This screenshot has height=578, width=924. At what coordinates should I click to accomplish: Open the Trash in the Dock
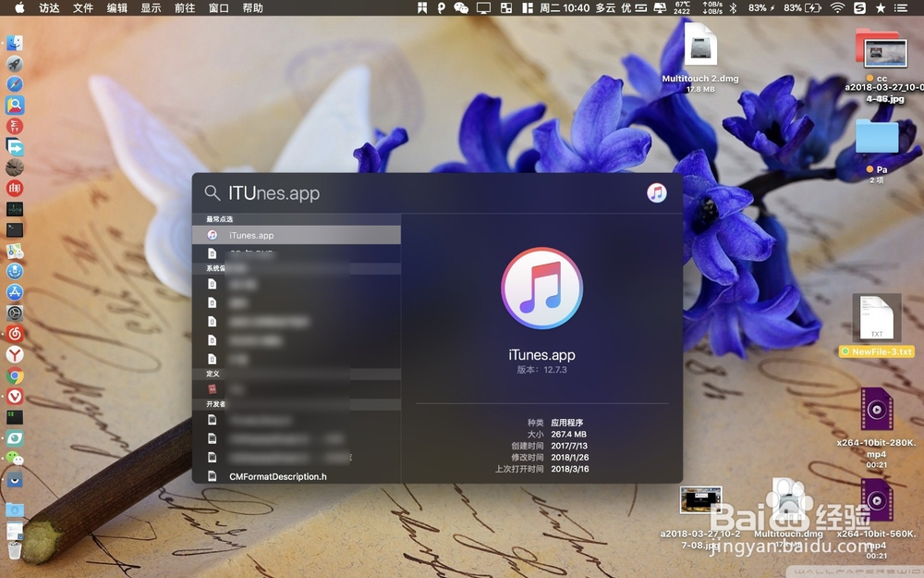click(15, 551)
